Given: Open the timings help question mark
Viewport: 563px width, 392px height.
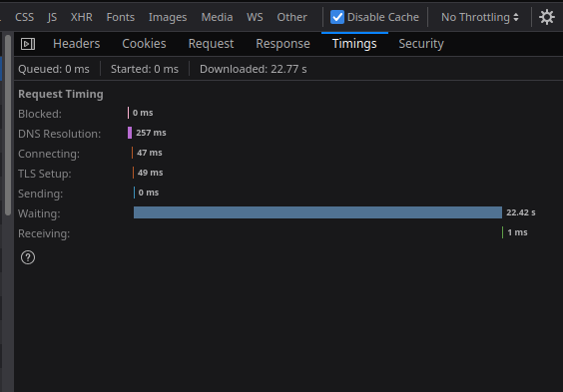Looking at the screenshot, I should 28,257.
